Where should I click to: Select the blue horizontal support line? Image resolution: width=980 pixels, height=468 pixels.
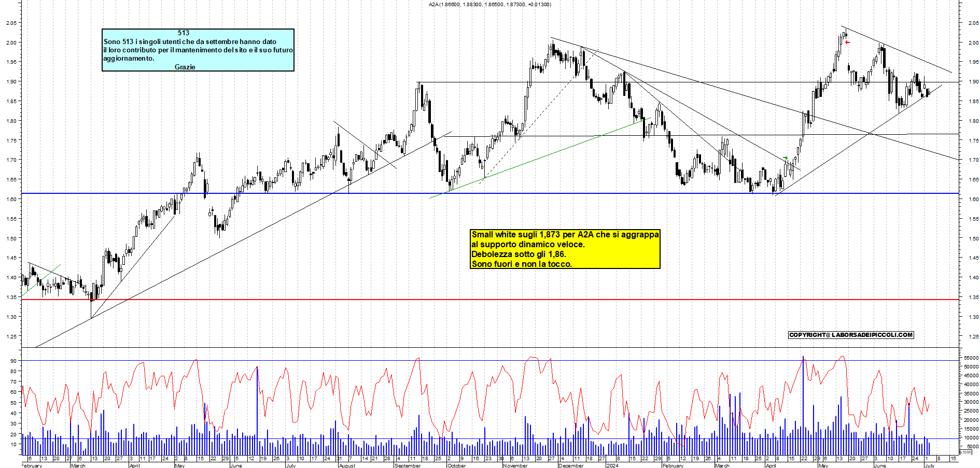pyautogui.click(x=490, y=193)
